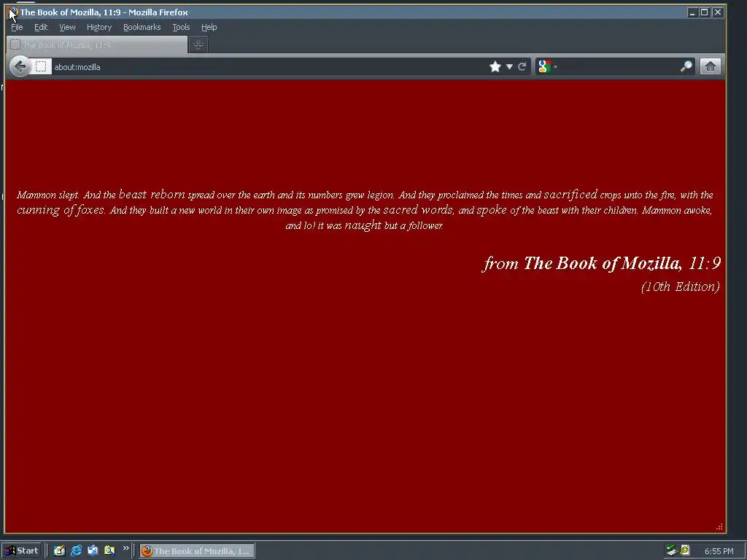The image size is (747, 560).
Task: Launch Internet Explorer from the quick launch
Action: (76, 551)
